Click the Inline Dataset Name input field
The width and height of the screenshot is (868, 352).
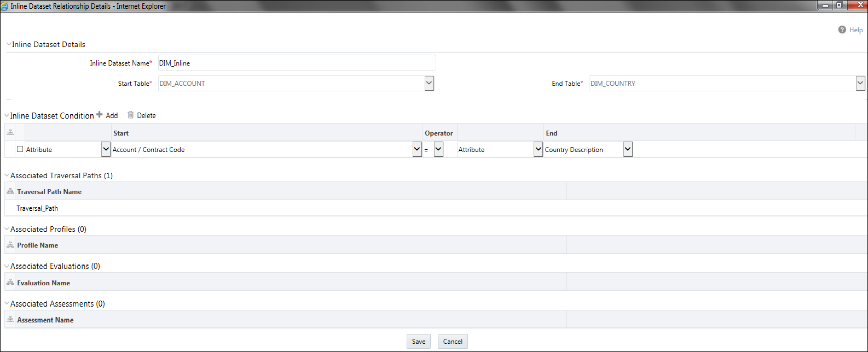[297, 63]
